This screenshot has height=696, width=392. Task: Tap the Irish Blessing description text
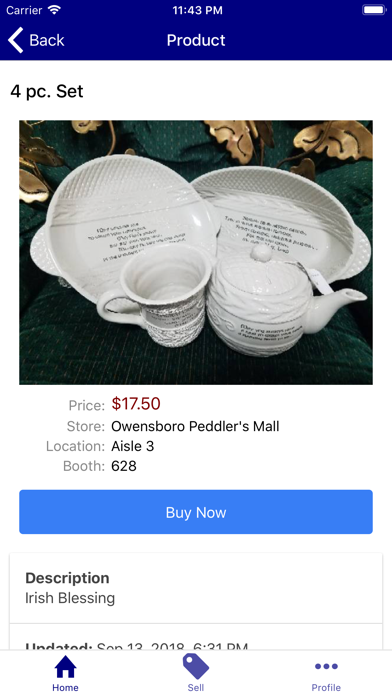(x=70, y=598)
